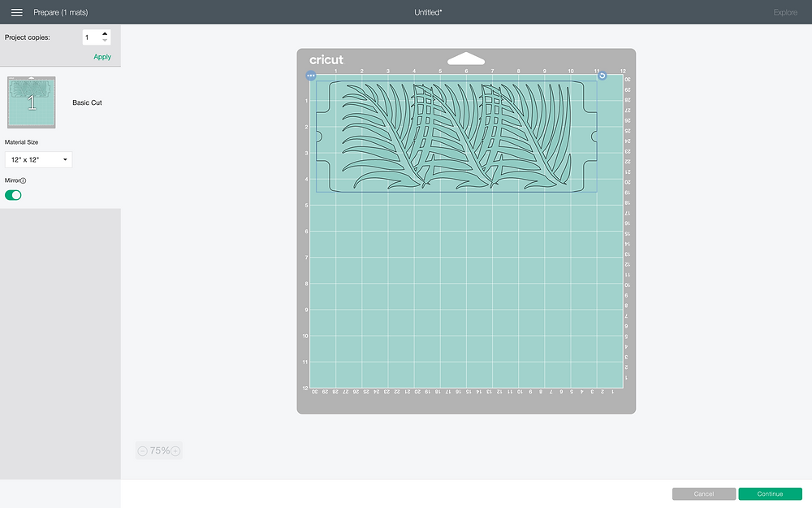This screenshot has width=812, height=508.
Task: Click the rotate handle on the design
Action: pos(602,76)
